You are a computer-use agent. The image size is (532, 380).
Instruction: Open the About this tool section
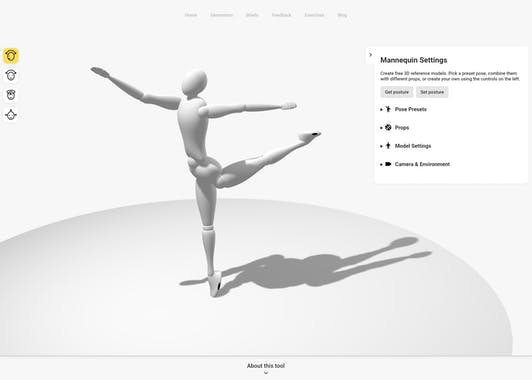tap(266, 366)
